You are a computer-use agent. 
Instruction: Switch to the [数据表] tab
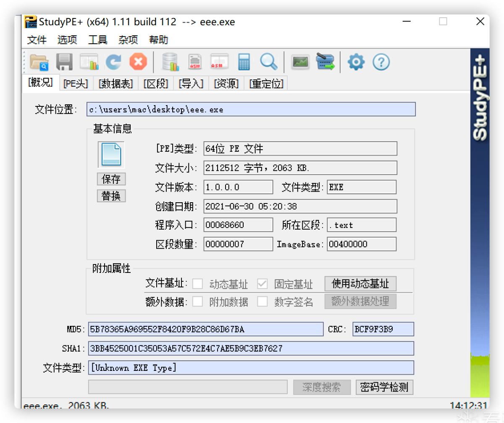point(115,84)
